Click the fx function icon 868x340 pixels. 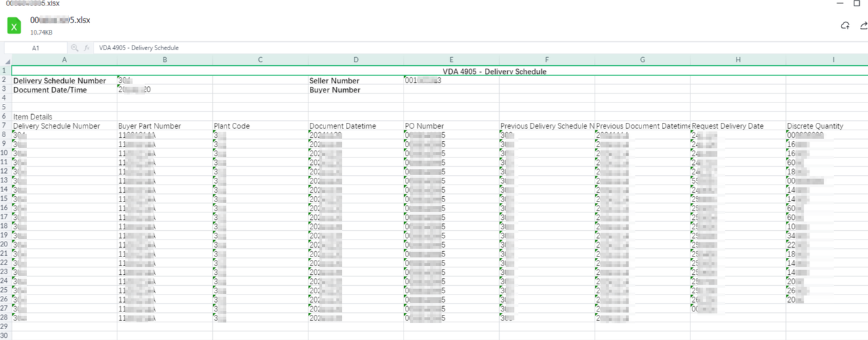87,48
